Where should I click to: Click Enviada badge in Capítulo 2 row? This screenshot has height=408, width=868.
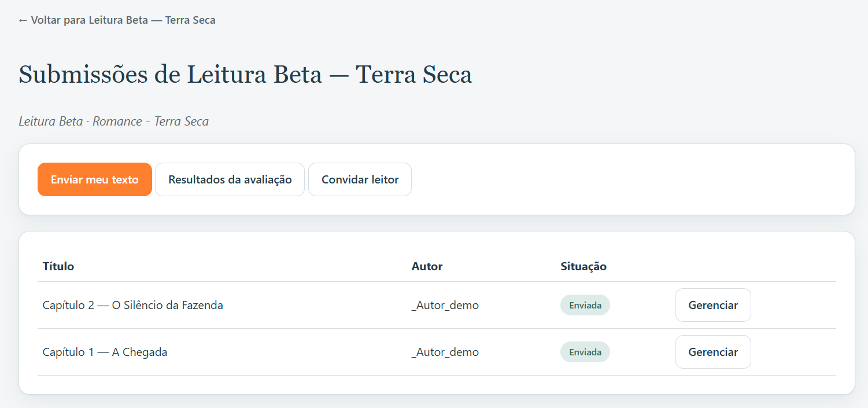(585, 305)
